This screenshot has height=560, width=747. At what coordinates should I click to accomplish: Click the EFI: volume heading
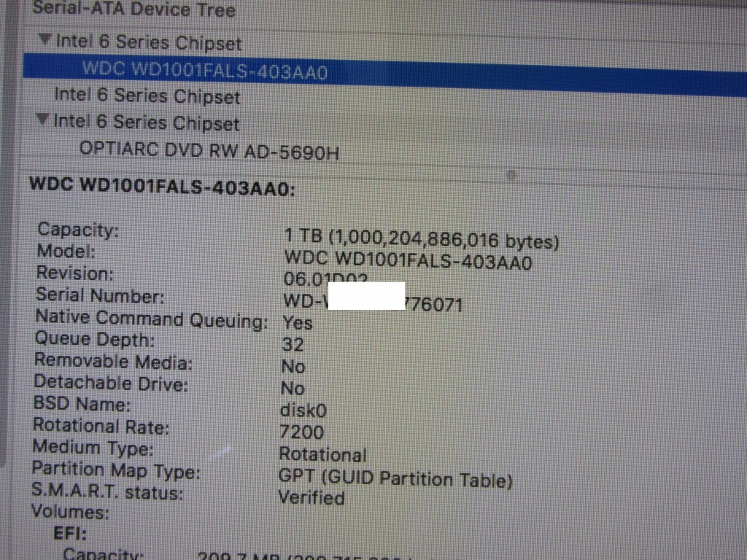[70, 533]
